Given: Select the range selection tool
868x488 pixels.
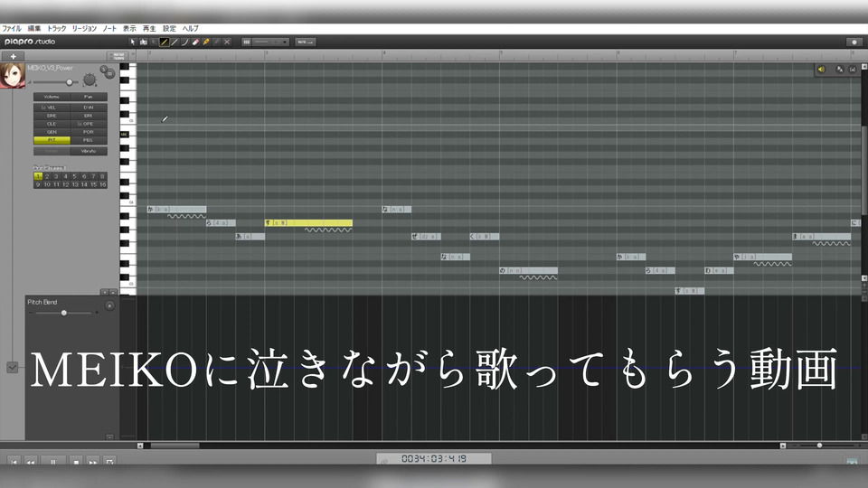Looking at the screenshot, I should coord(144,42).
